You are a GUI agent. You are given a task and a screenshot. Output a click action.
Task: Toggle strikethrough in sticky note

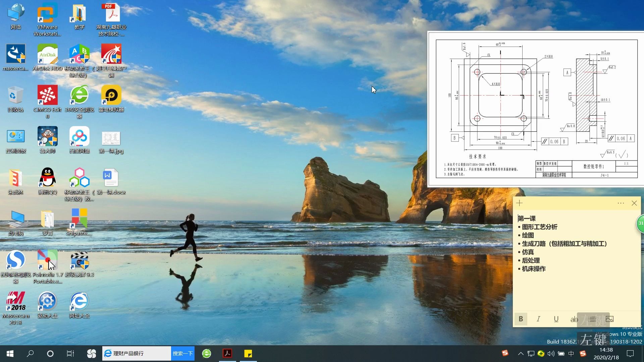tap(574, 319)
